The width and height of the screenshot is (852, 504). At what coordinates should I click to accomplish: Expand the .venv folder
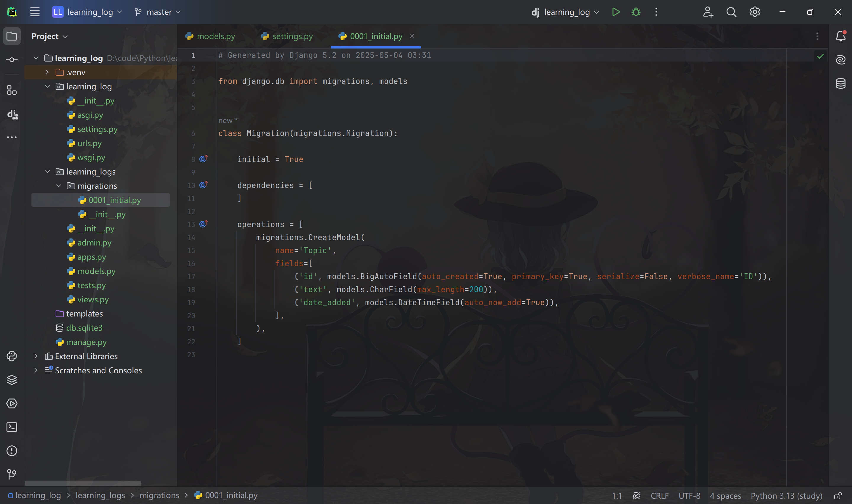[47, 72]
